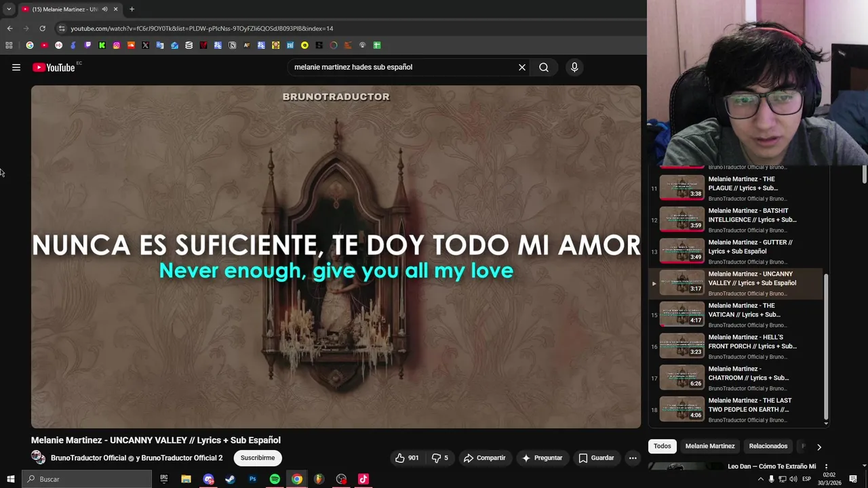
Task: Play playlist item HELL'S FRONT PORCH
Action: pyautogui.click(x=736, y=346)
